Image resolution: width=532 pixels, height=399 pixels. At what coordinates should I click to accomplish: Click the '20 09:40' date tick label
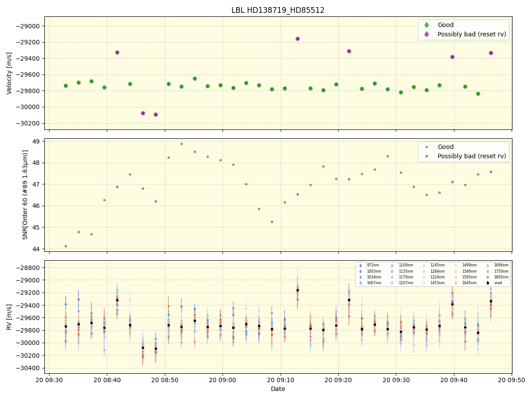(x=454, y=379)
